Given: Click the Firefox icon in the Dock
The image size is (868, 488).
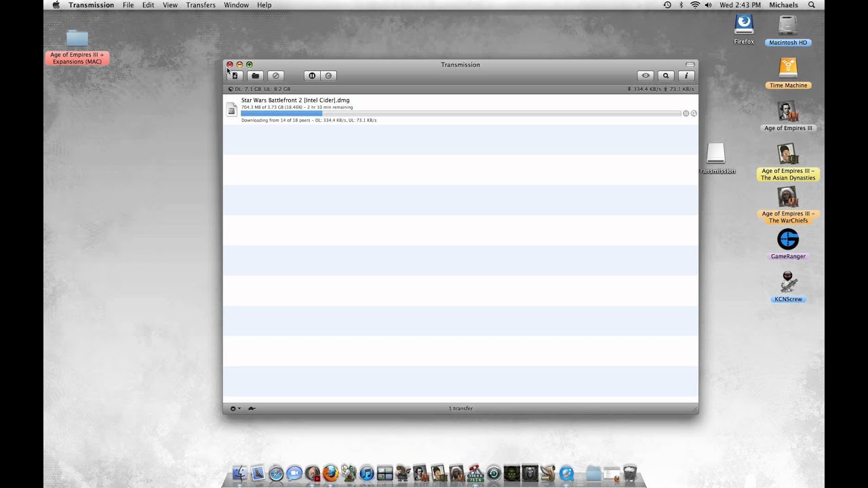Looking at the screenshot, I should [x=331, y=473].
